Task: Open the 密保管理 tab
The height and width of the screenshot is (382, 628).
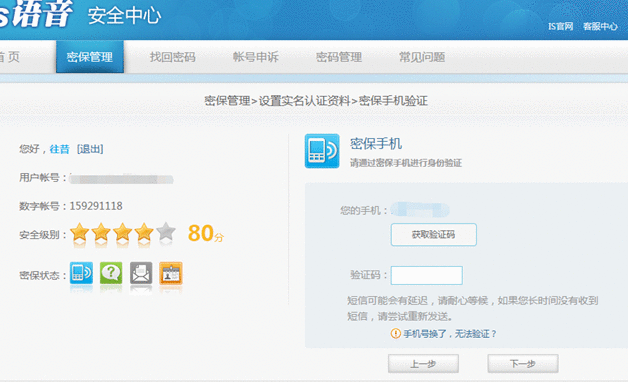Action: pos(90,57)
